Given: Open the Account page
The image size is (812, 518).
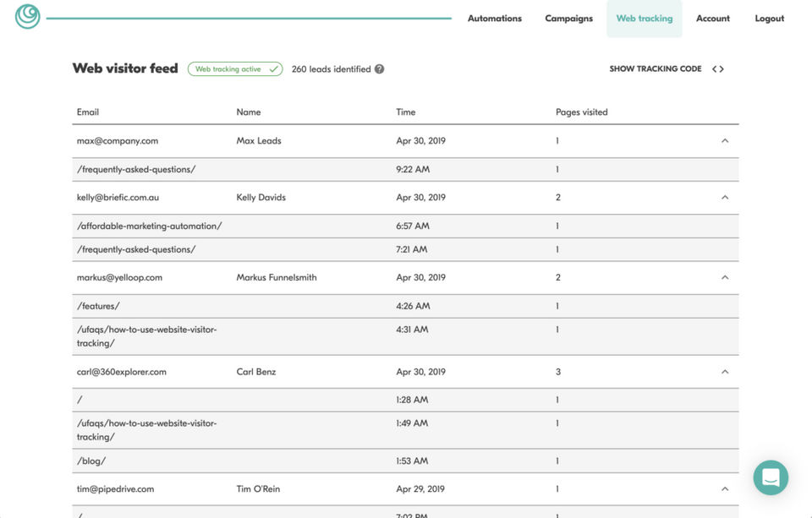Looking at the screenshot, I should [x=713, y=19].
